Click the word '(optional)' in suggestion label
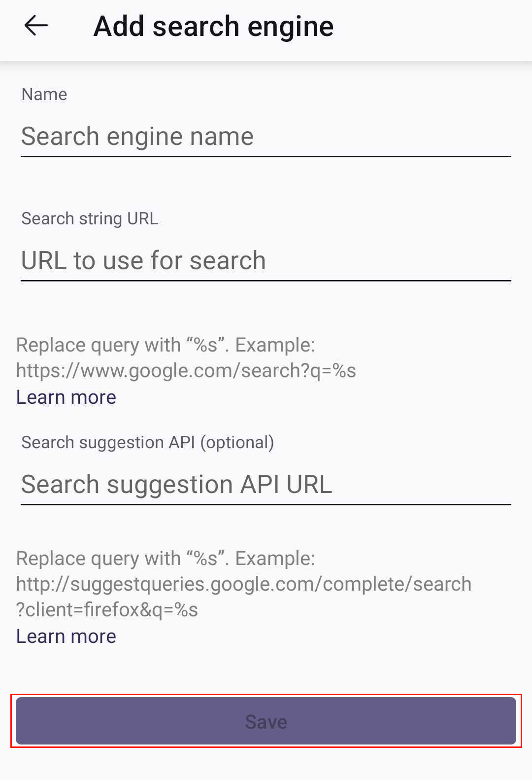This screenshot has height=780, width=532. (x=237, y=442)
